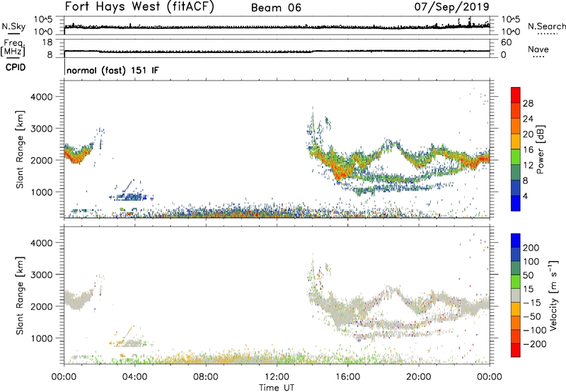
Task: Click the 'Fort Hays West (fitACF)' title
Action: (x=139, y=6)
